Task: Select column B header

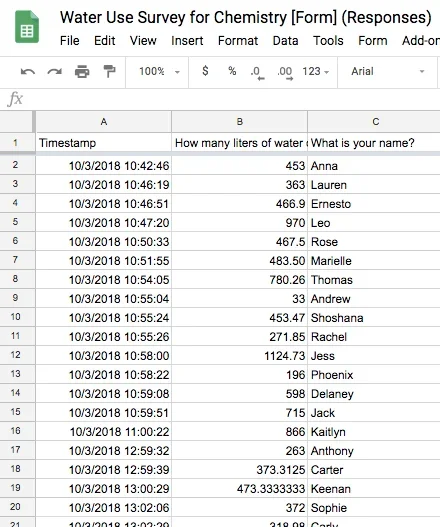Action: tap(240, 122)
